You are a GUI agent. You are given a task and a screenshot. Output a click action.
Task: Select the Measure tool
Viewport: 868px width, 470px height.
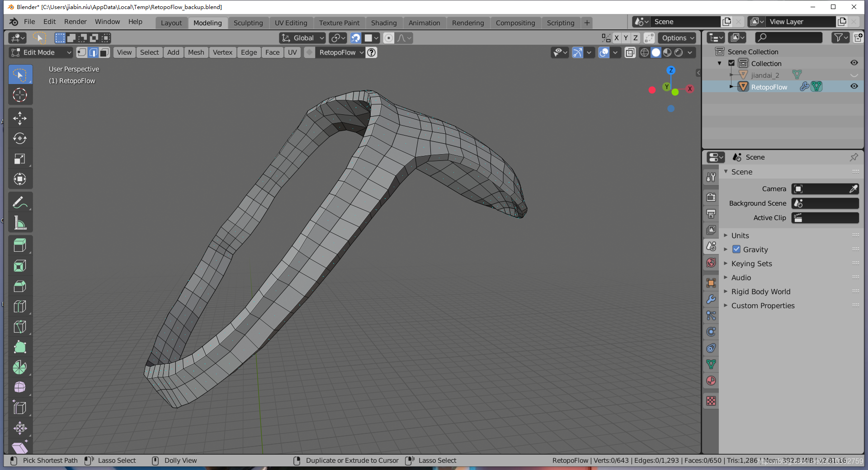pyautogui.click(x=20, y=223)
